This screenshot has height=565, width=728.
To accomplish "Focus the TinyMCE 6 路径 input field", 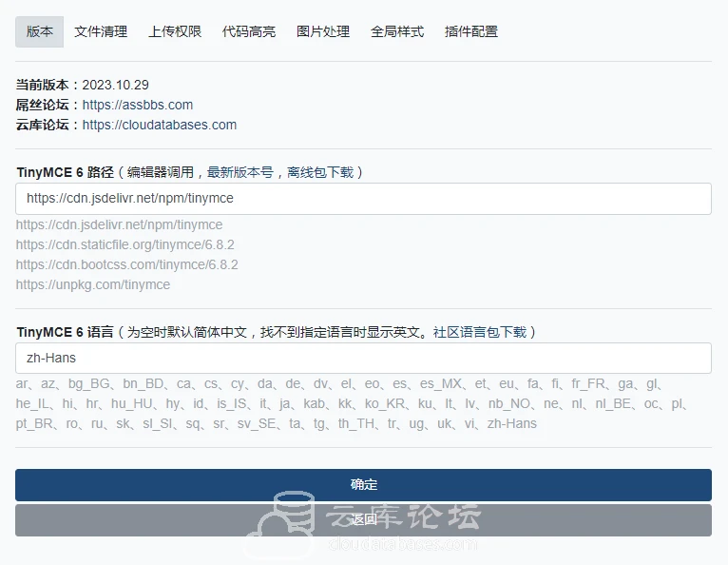I will tap(364, 199).
